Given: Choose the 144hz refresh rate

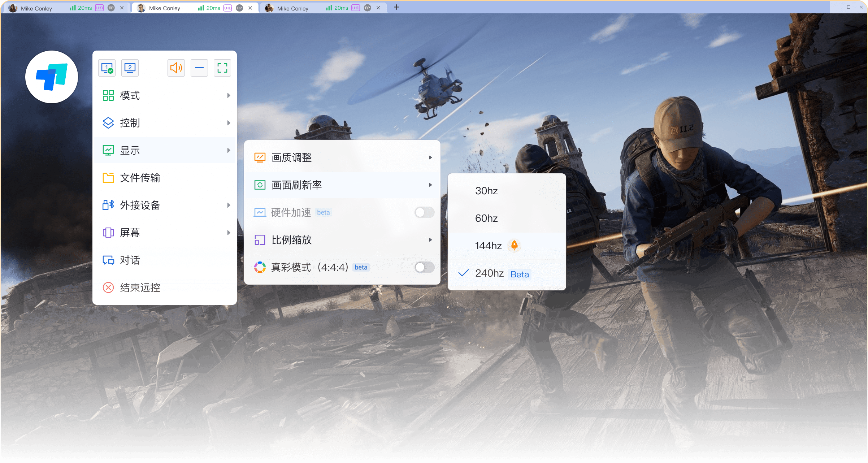Looking at the screenshot, I should pos(488,246).
